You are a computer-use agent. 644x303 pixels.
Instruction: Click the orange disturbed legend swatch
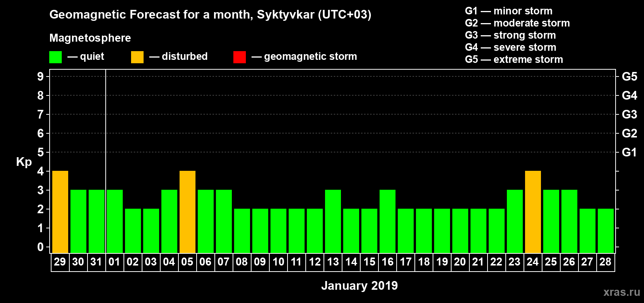tap(137, 57)
